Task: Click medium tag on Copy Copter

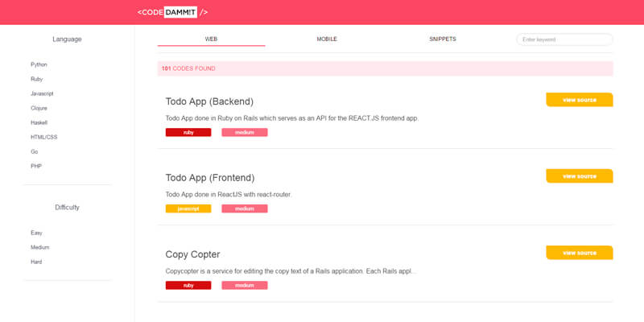Action: click(245, 286)
